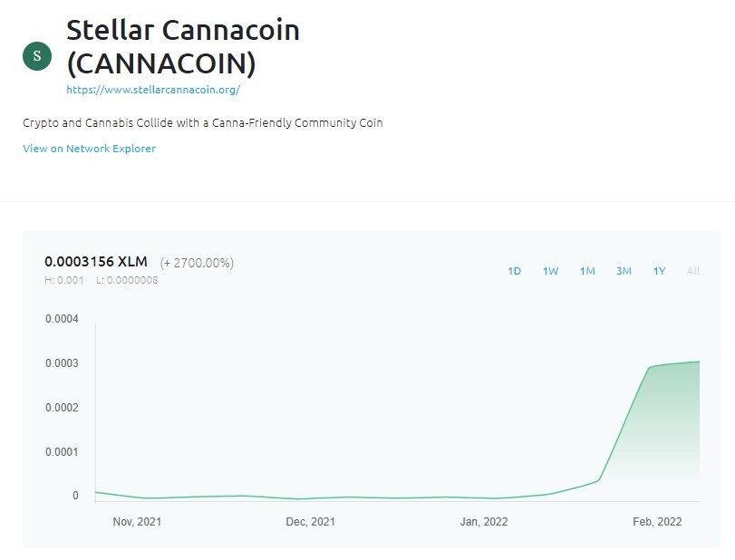
Task: Click the Stellar Cannacoin (CANNACOIN) heading
Action: (183, 47)
